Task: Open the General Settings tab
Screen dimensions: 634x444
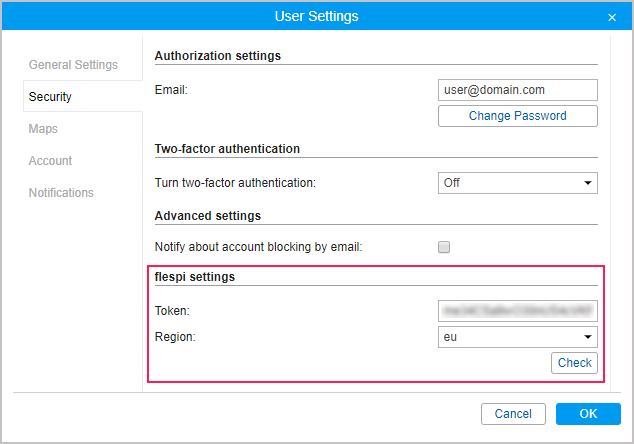Action: [73, 65]
